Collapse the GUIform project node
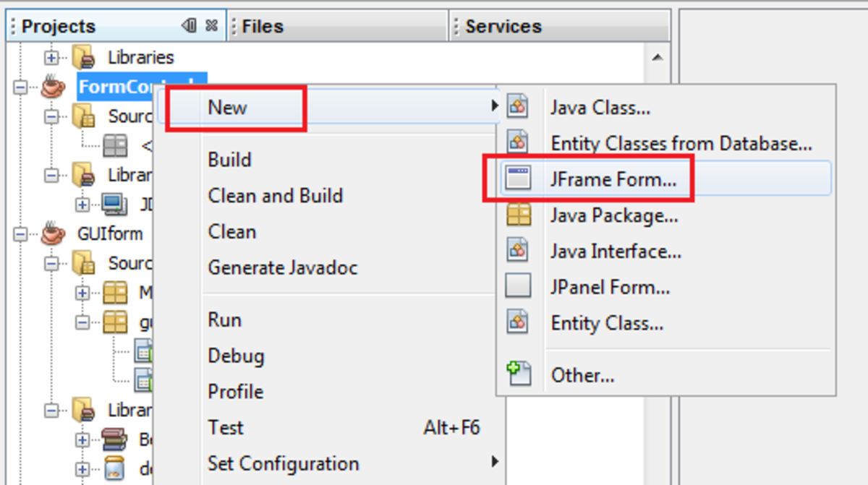The height and width of the screenshot is (485, 868). 20,233
